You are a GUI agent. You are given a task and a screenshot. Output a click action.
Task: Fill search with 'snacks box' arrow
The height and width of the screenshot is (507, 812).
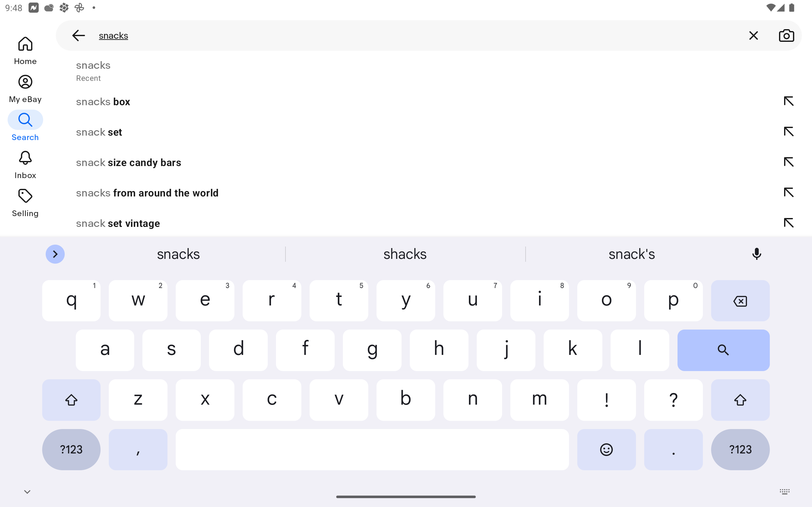789,101
